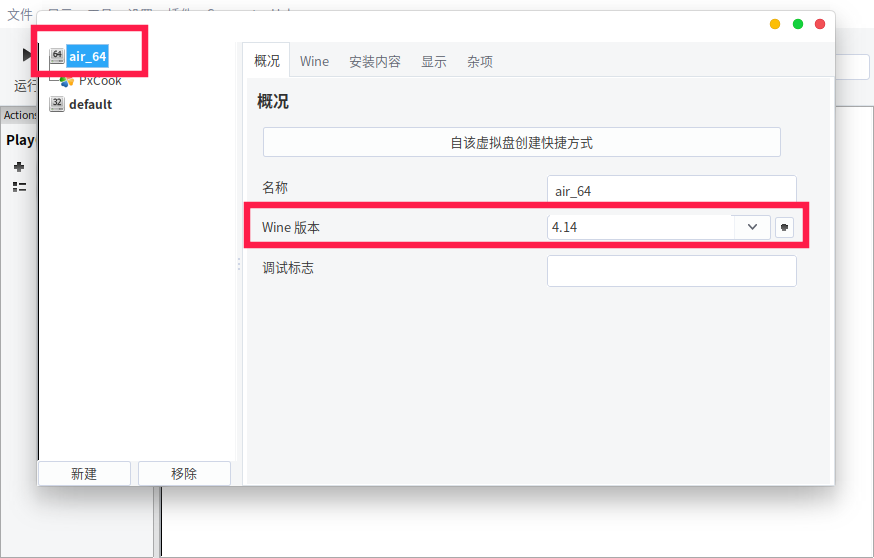The image size is (874, 558).
Task: Select the default virtual drive
Action: click(90, 104)
